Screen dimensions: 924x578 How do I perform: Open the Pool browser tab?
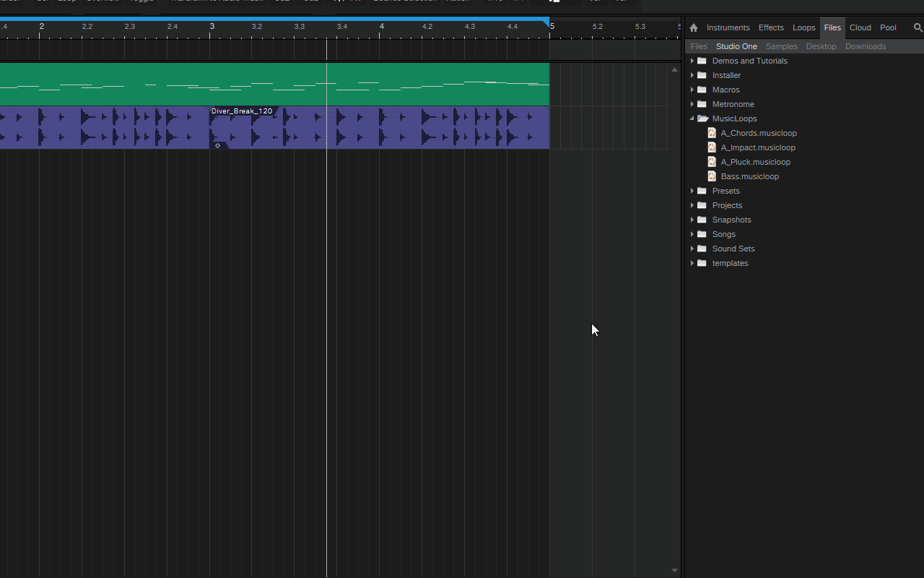pyautogui.click(x=888, y=27)
